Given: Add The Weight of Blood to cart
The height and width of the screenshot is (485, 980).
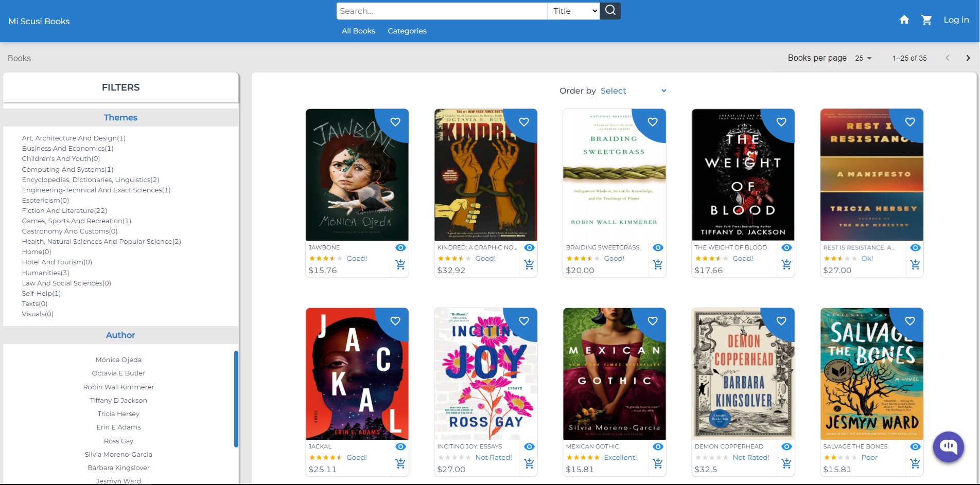Looking at the screenshot, I should coord(786,264).
